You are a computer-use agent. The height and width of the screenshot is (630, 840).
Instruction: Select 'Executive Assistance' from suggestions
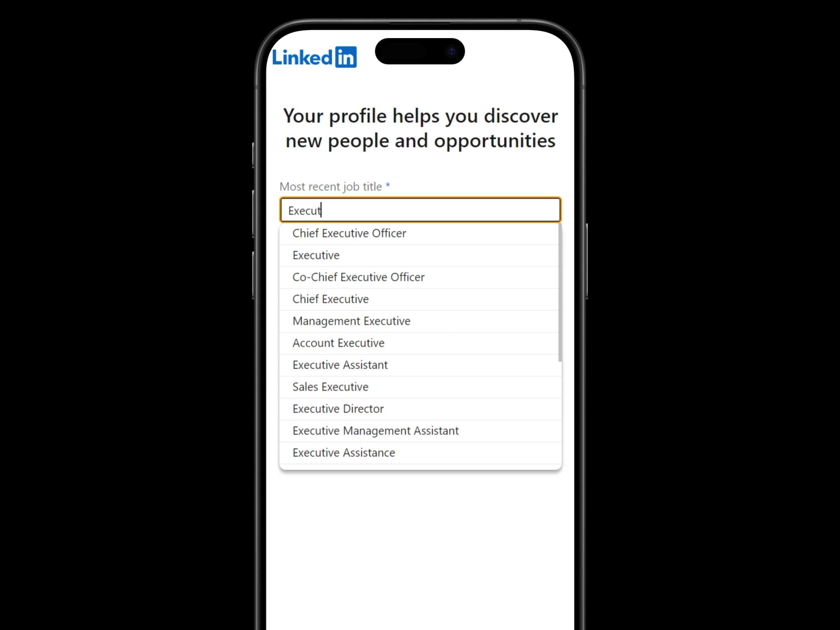tap(343, 452)
